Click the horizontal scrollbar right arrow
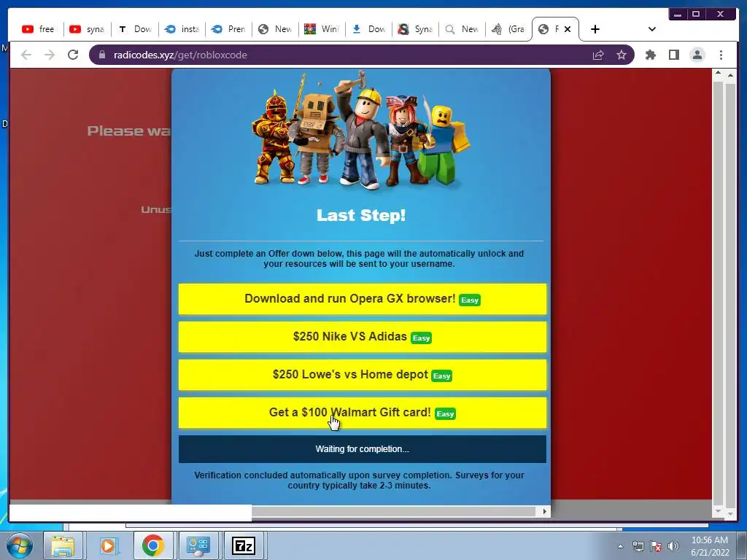This screenshot has height=560, width=747. (x=544, y=511)
